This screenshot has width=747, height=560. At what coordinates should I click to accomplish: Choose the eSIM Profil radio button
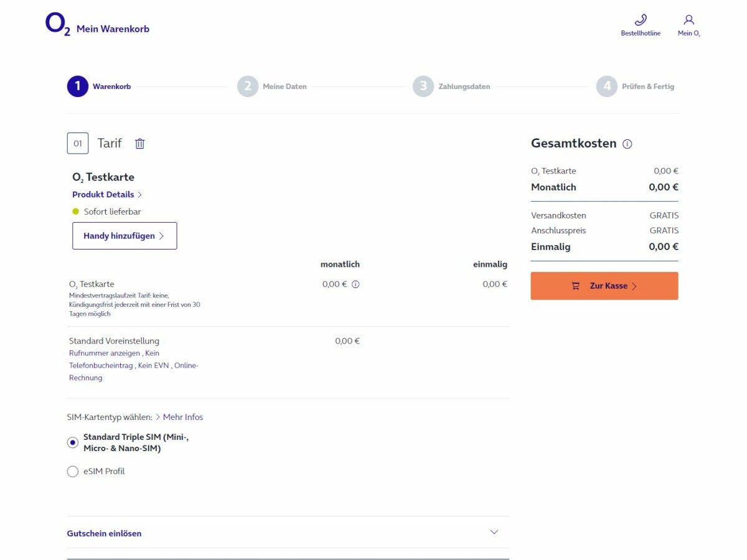click(x=73, y=472)
